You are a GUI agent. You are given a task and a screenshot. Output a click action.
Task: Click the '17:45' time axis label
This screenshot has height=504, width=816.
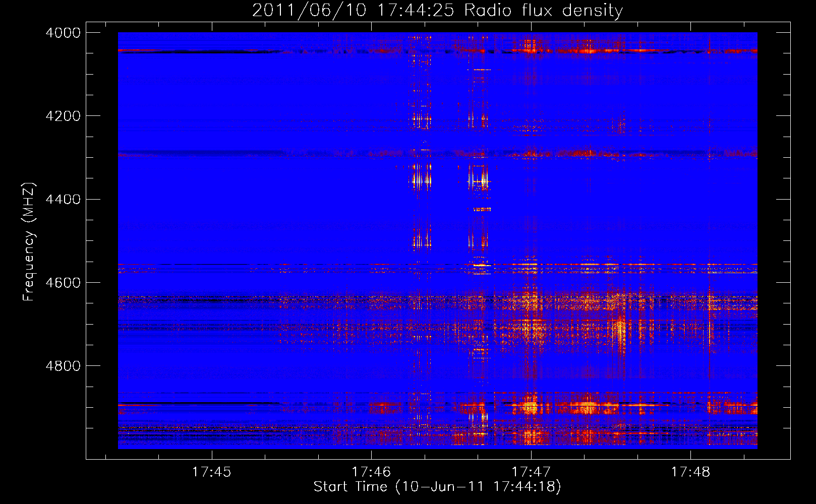(211, 472)
